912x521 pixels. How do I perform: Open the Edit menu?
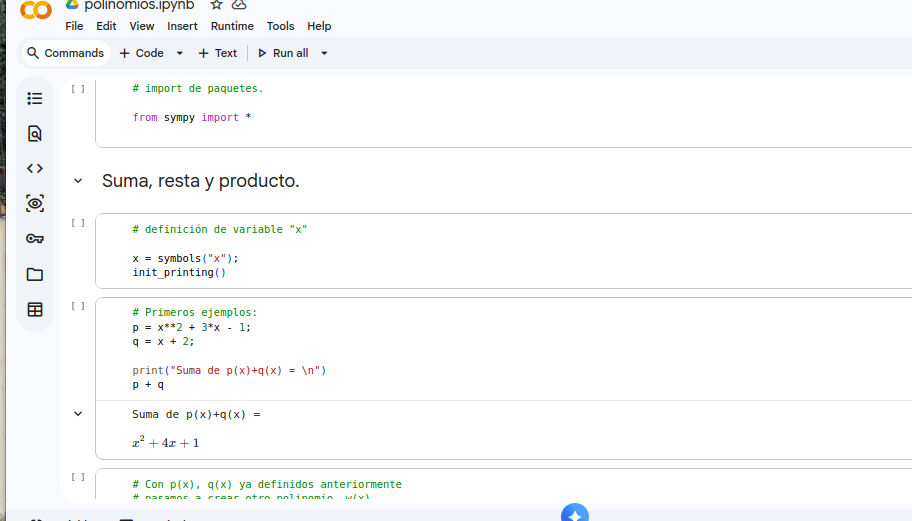pos(106,26)
